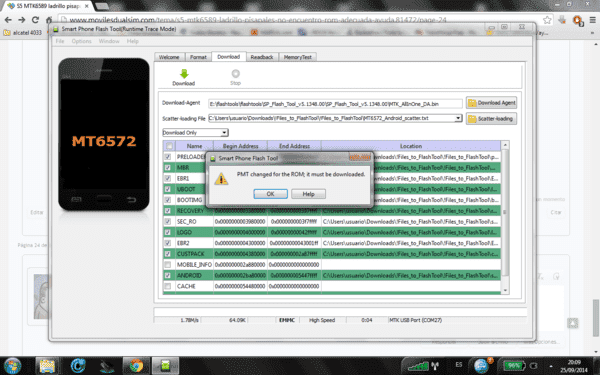The image size is (600, 375).
Task: Switch to the Format tab
Action: click(198, 57)
